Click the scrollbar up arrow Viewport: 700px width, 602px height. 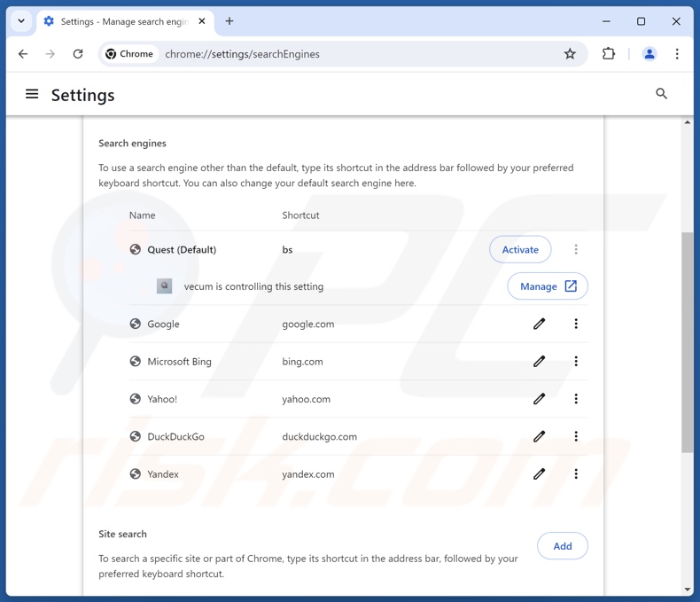coord(687,122)
